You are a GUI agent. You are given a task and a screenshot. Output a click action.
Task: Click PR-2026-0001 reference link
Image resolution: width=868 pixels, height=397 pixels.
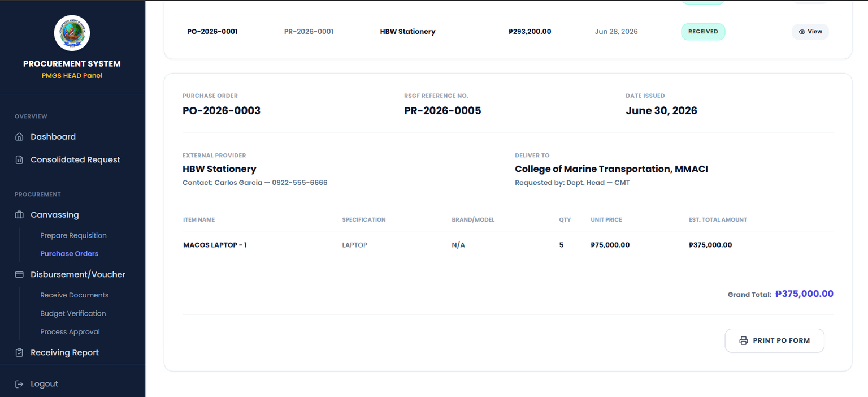(309, 32)
